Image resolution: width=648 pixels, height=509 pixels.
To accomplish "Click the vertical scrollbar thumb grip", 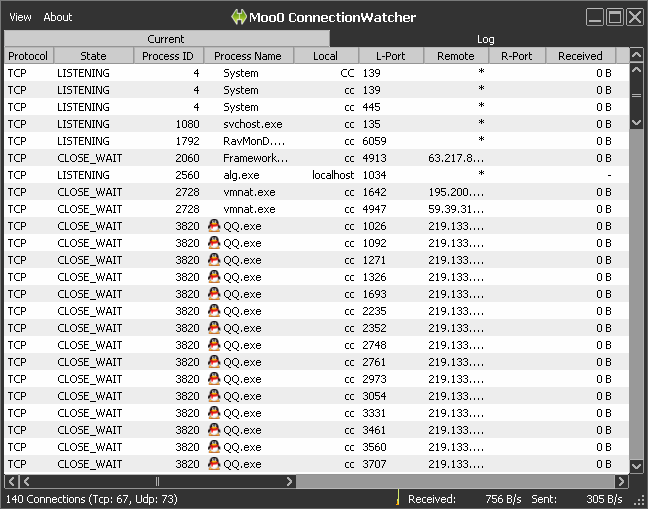I will (636, 96).
